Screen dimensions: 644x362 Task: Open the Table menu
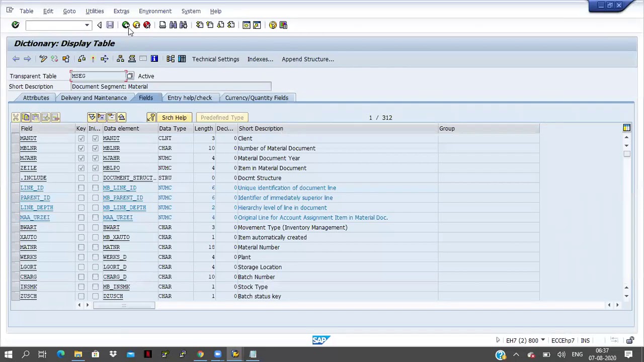point(26,11)
